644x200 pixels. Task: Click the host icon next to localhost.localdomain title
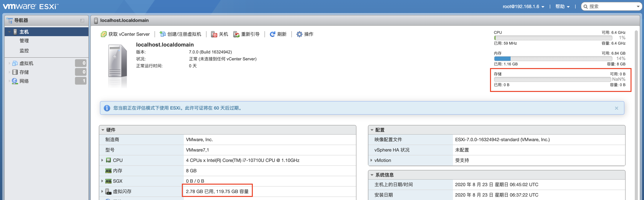tap(96, 21)
